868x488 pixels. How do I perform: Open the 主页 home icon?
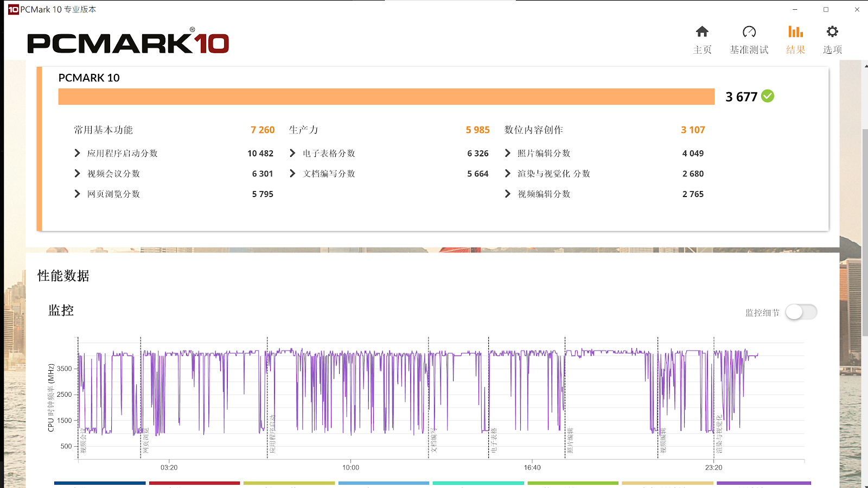702,31
